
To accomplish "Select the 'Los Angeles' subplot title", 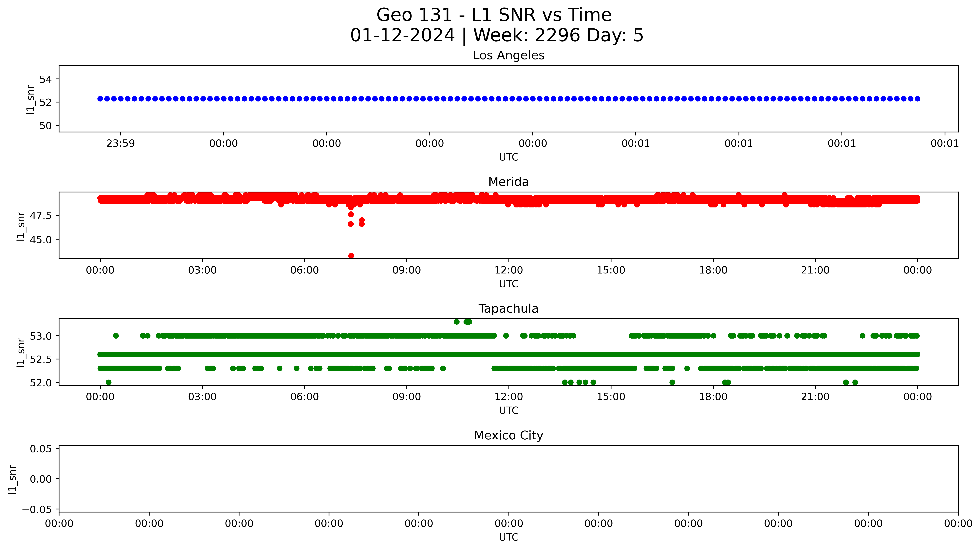I will 509,55.
